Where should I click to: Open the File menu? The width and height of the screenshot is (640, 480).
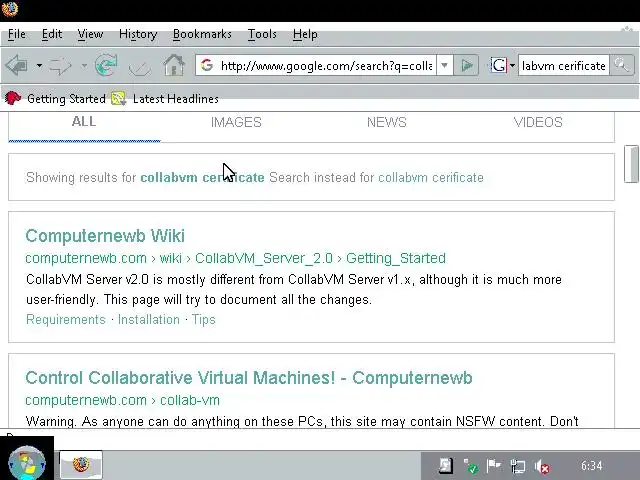coord(17,34)
